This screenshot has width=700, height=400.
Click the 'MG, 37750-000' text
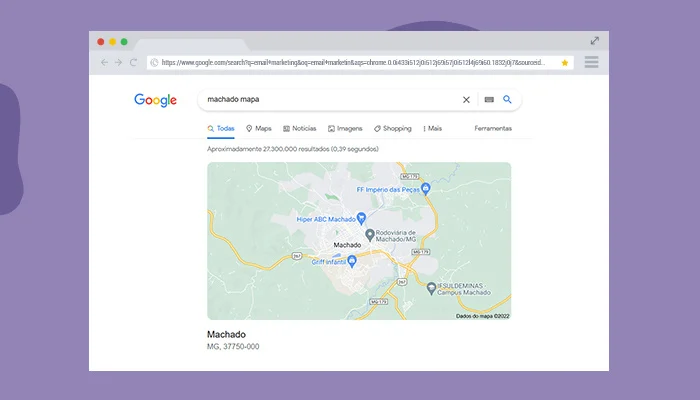point(233,346)
